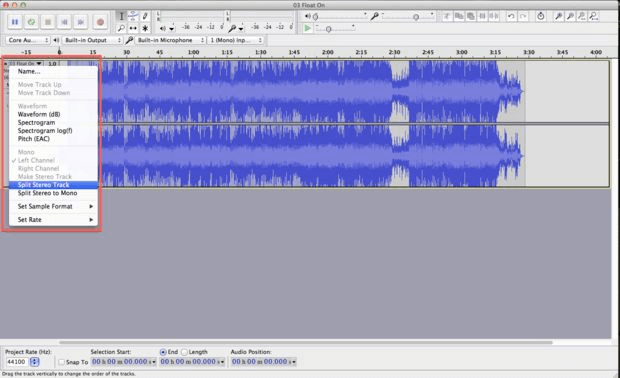Click the Selection Start time field
The width and height of the screenshot is (620, 378).
(124, 362)
